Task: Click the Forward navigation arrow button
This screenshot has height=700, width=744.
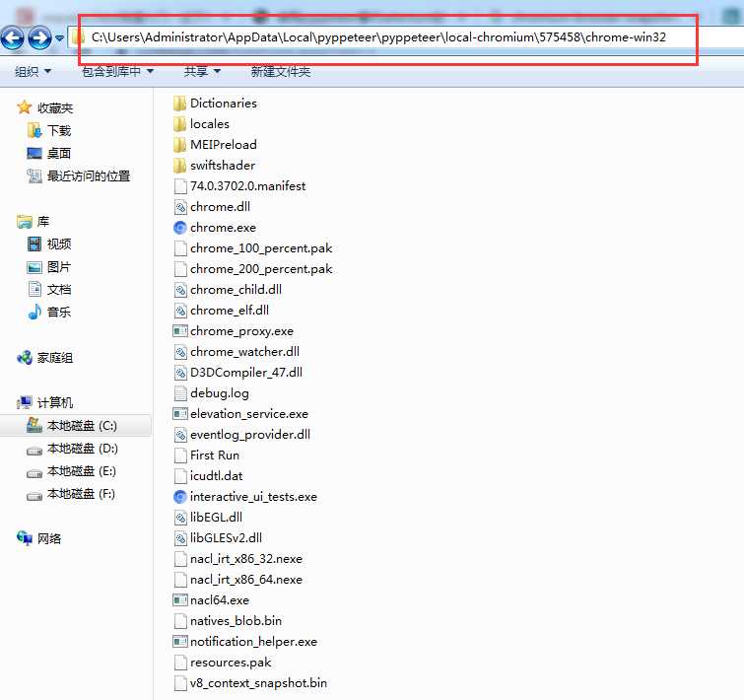Action: pos(39,38)
